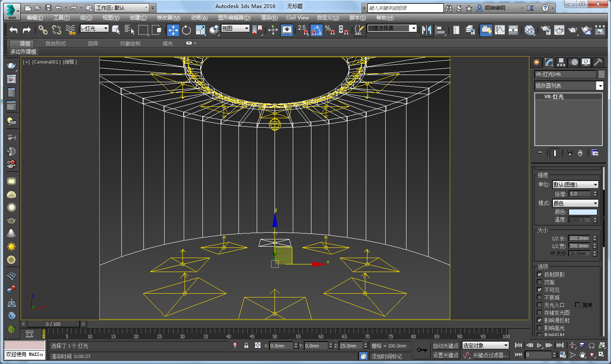Screen dimensions: 611x364
Task: Click the object color swatch beside name
Action: [x=601, y=74]
